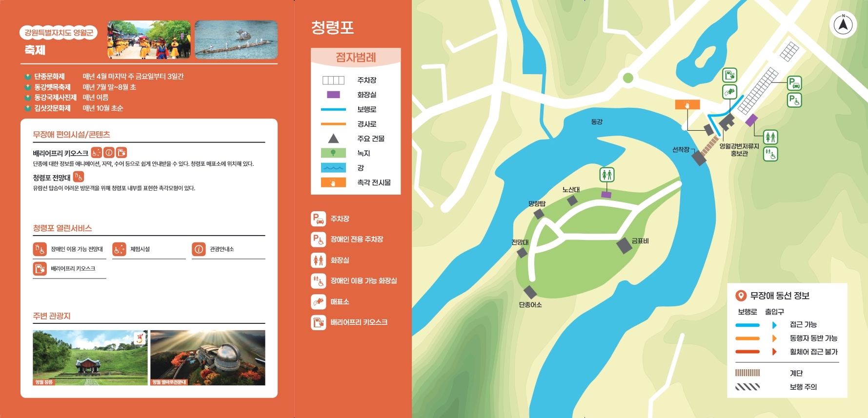Viewport: 868px width, 418px height.
Task: Click the green roundabout circle on the map road
Action: 628,78
